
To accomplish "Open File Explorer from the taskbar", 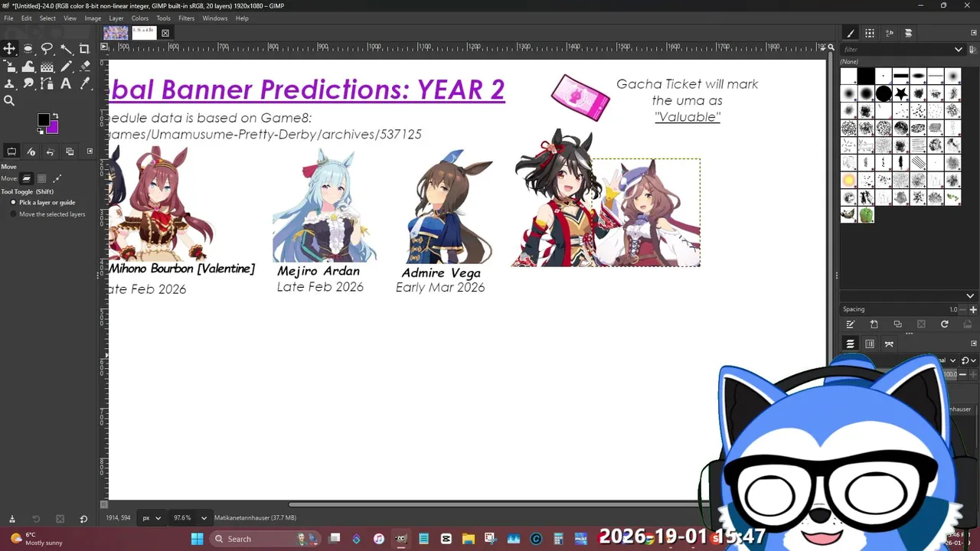I will [x=469, y=539].
